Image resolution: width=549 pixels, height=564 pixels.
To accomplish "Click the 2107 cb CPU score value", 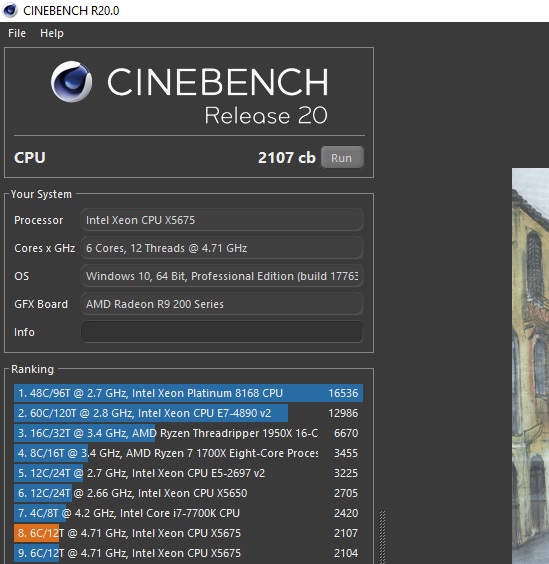I will tap(286, 158).
